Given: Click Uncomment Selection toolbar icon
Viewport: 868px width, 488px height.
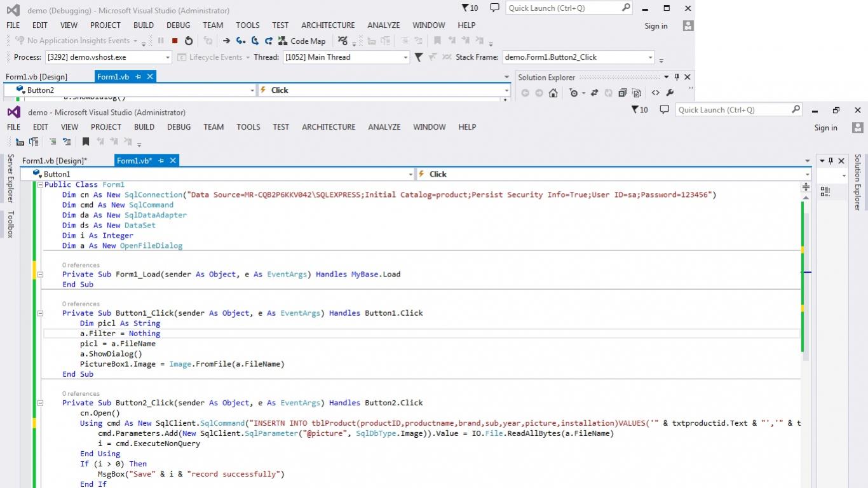Looking at the screenshot, I should [x=67, y=142].
